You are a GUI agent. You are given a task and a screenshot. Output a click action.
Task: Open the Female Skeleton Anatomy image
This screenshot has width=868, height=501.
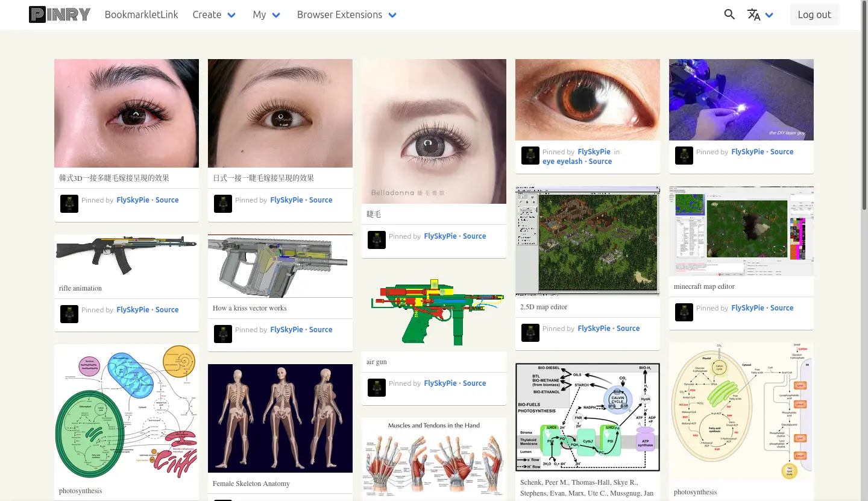click(280, 418)
